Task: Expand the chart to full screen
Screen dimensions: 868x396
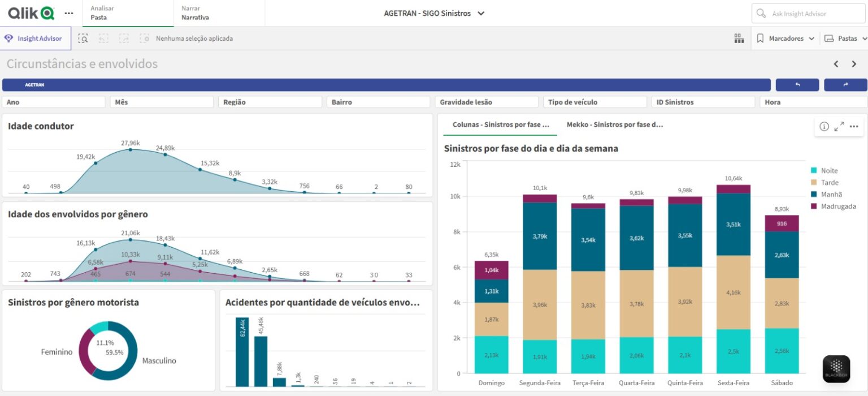Action: (x=839, y=127)
